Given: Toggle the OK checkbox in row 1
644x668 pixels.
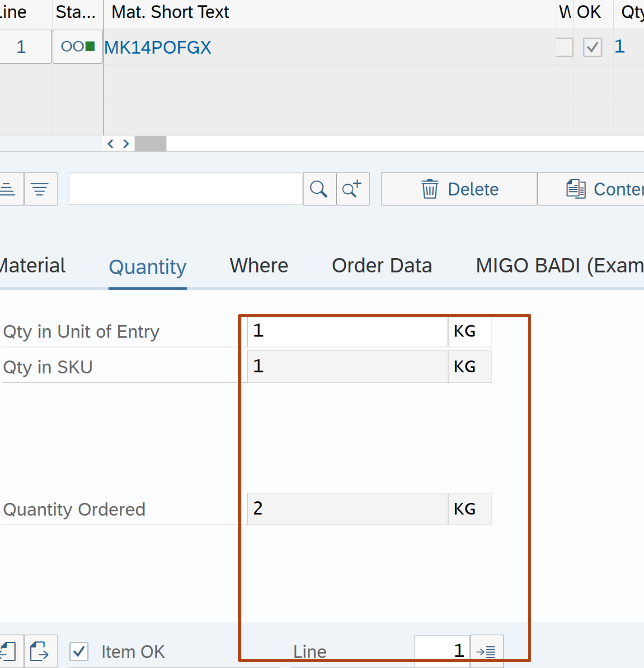Looking at the screenshot, I should click(x=592, y=47).
